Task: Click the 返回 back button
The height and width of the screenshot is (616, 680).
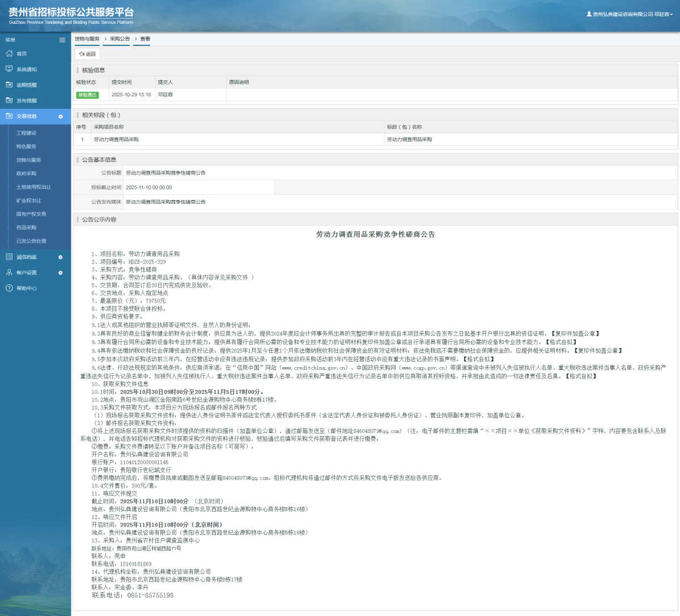Action: pyautogui.click(x=87, y=54)
